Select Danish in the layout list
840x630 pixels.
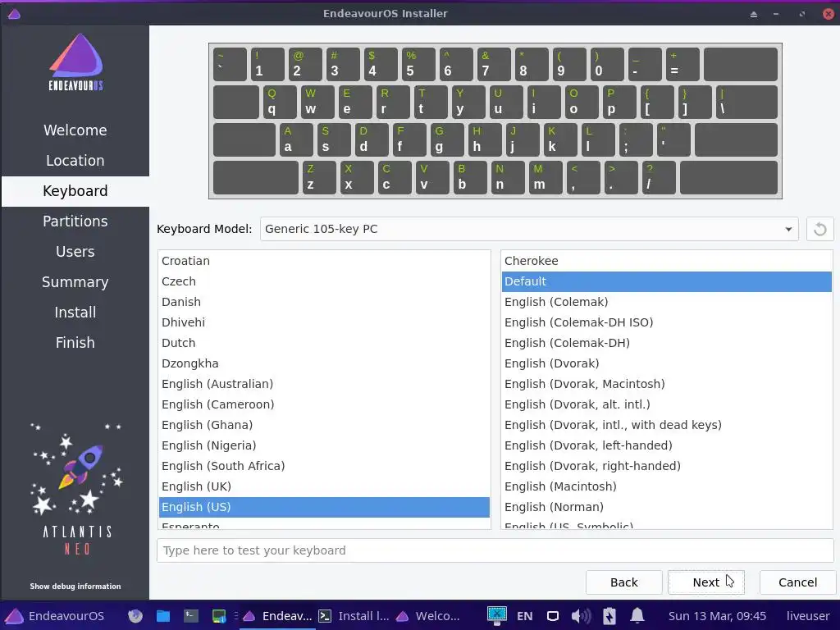tap(324, 302)
